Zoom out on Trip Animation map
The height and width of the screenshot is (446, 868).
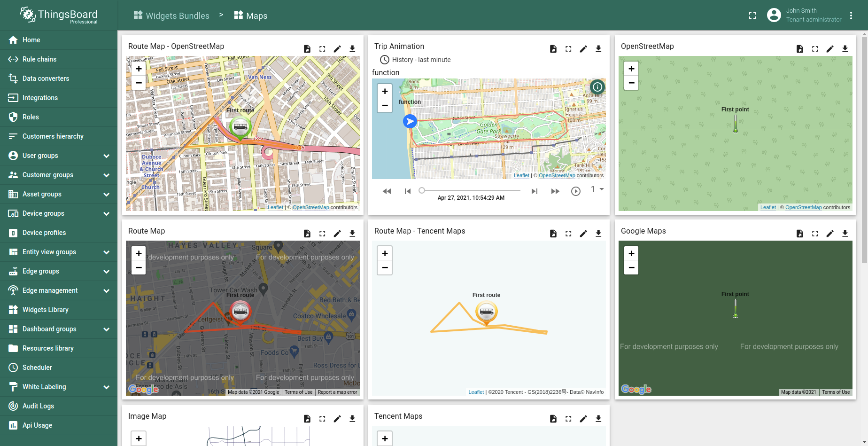pos(385,106)
